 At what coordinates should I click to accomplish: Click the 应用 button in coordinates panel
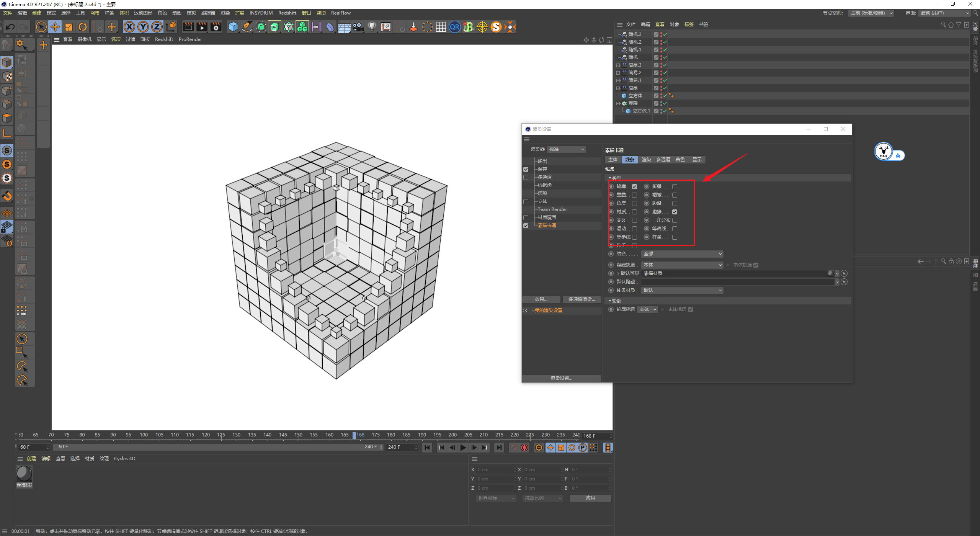pyautogui.click(x=590, y=498)
